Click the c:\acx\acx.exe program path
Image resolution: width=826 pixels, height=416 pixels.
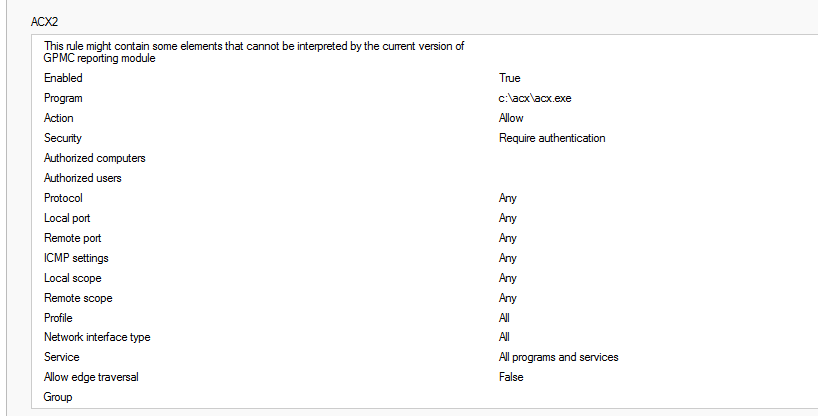[535, 98]
